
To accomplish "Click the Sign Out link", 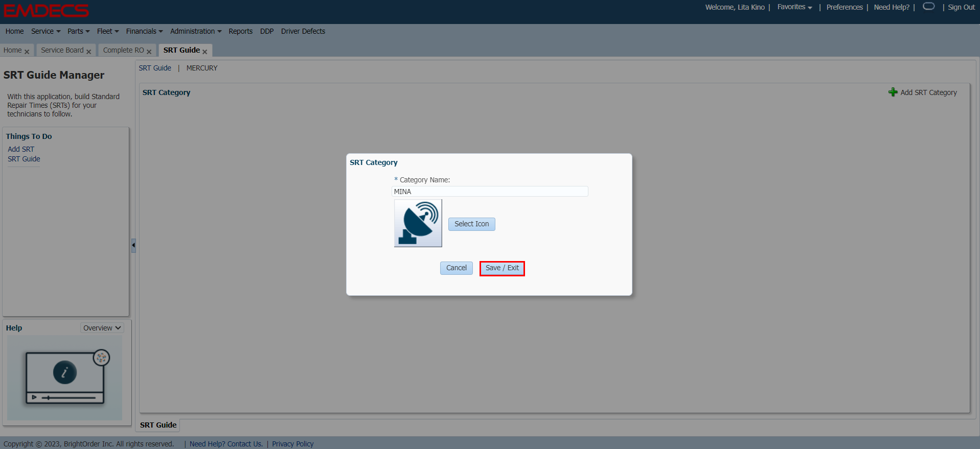I will [x=961, y=7].
